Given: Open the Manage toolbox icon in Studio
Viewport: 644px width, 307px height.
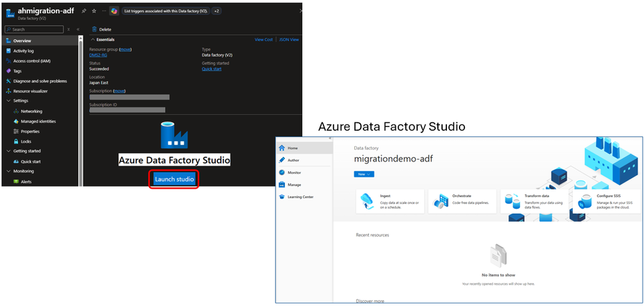Looking at the screenshot, I should pos(282,184).
